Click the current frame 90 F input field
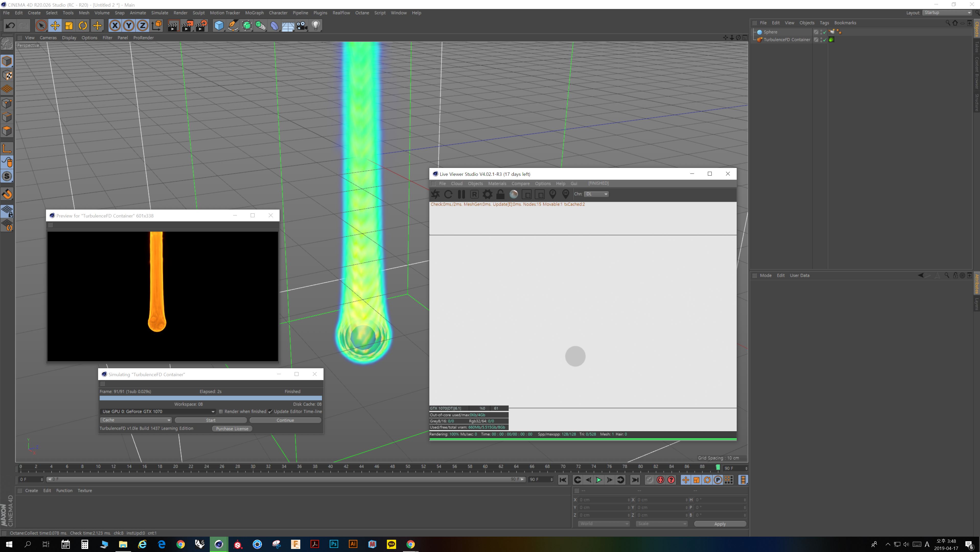 click(735, 468)
